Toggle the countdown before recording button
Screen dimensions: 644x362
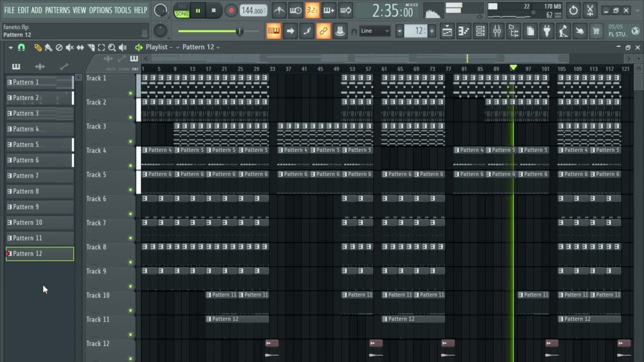(x=312, y=10)
